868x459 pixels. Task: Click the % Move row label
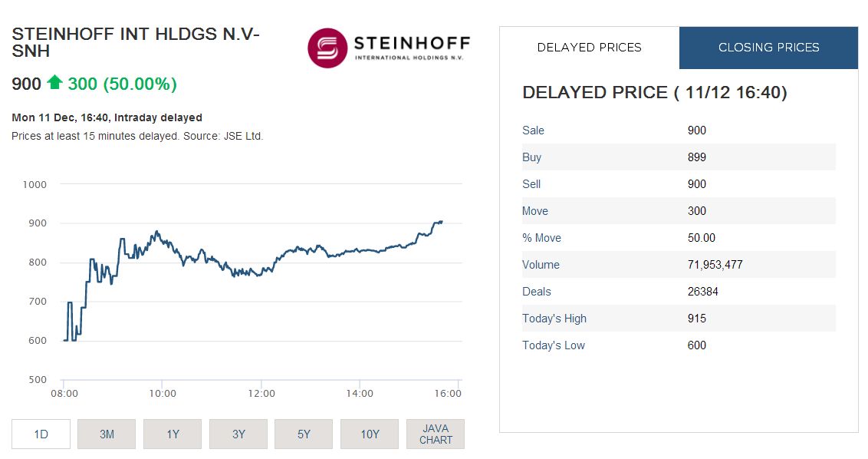coord(541,237)
